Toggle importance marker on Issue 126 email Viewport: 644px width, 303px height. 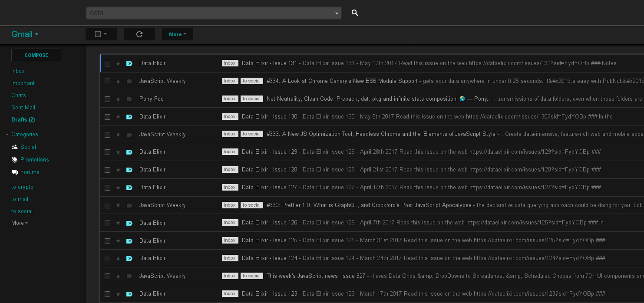coord(129,223)
